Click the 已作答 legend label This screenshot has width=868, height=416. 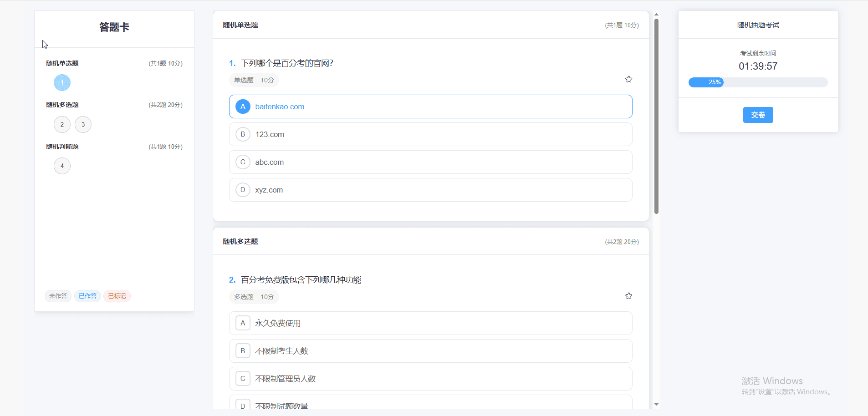point(87,295)
